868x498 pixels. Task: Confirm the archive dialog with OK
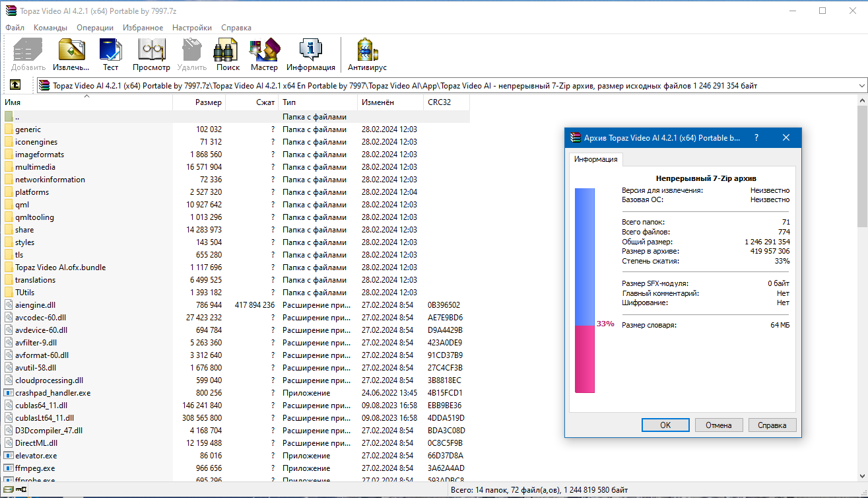point(665,425)
